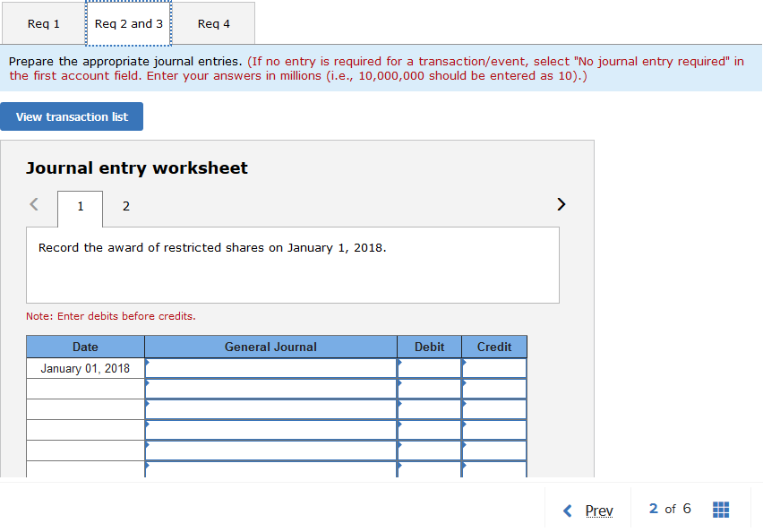
Task: Click the second row Debit cell
Action: pos(429,389)
